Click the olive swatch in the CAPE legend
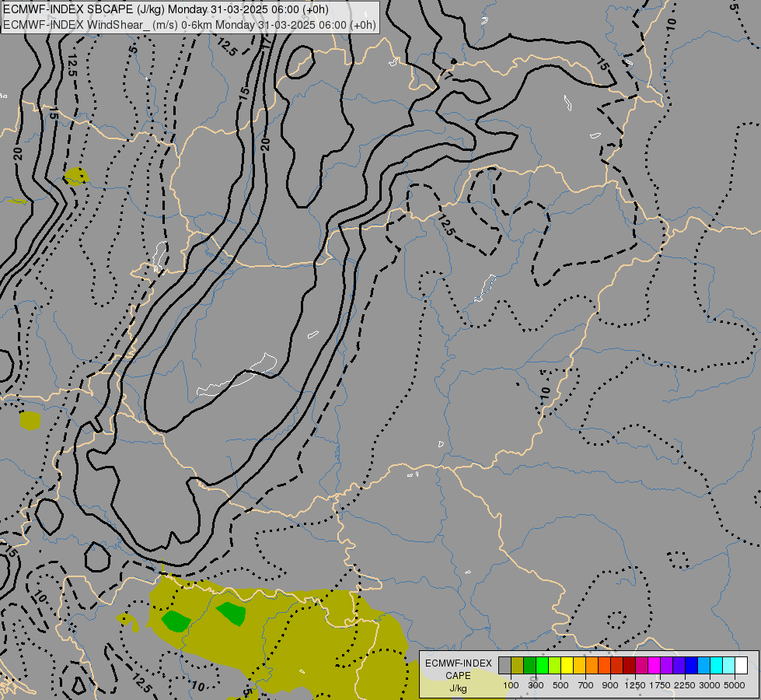The height and width of the screenshot is (700, 761). point(518,665)
